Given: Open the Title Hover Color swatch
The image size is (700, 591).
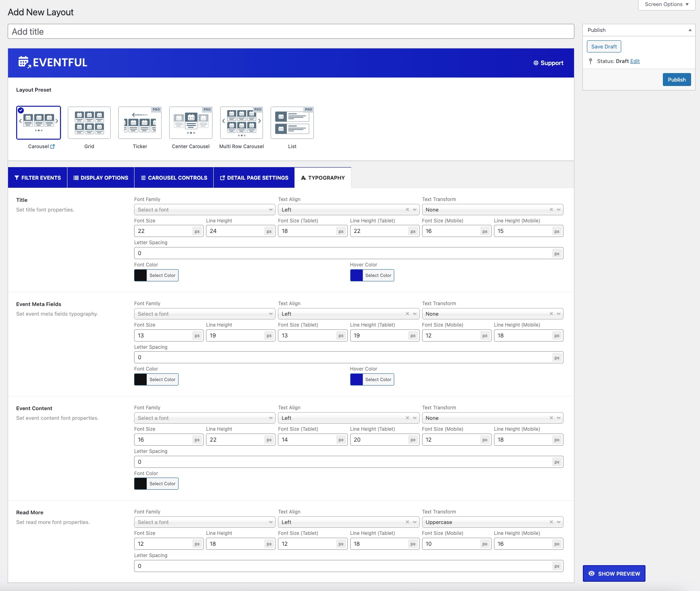Looking at the screenshot, I should point(356,275).
